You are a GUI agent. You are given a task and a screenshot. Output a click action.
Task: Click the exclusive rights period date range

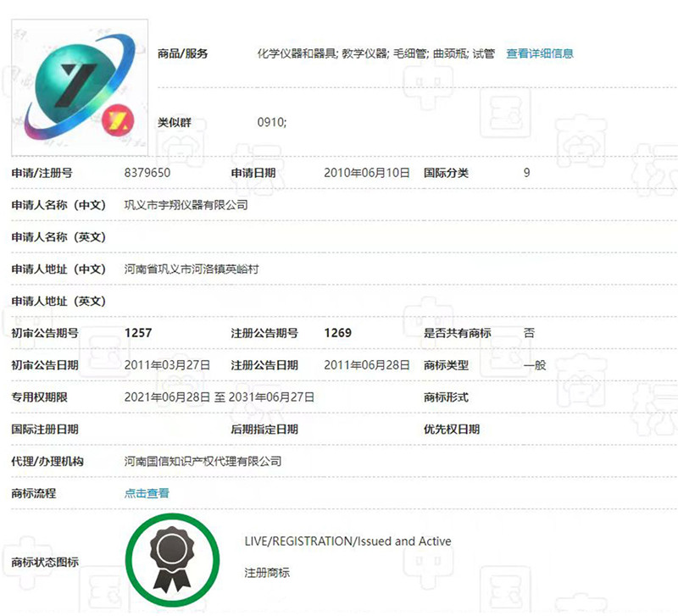coord(220,397)
